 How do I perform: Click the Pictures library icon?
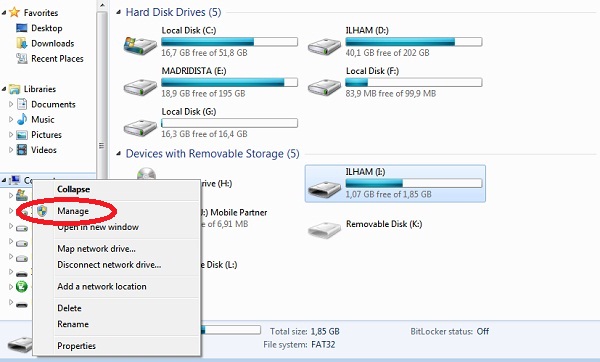pos(22,135)
